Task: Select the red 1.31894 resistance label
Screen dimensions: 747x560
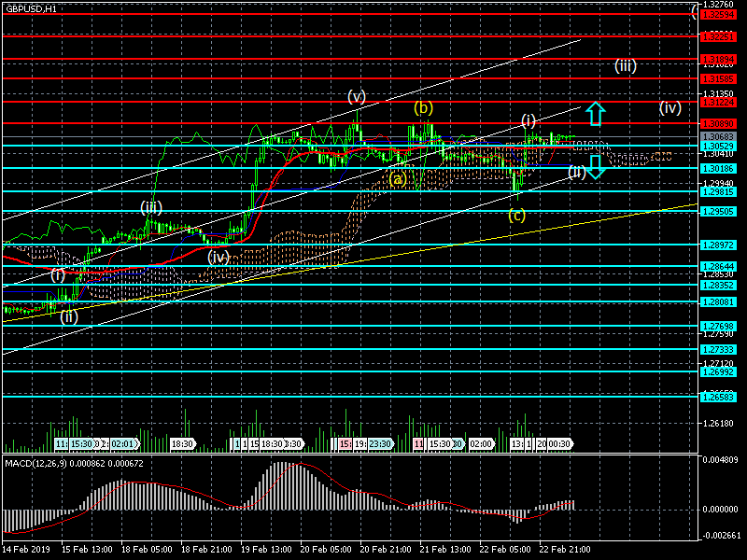Action: click(x=718, y=59)
